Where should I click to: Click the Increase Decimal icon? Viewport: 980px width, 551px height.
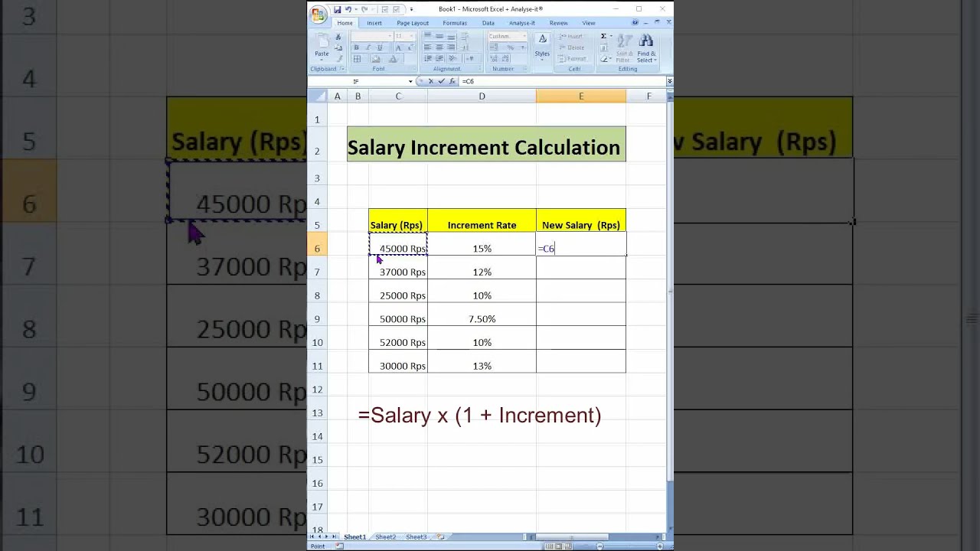click(x=494, y=59)
